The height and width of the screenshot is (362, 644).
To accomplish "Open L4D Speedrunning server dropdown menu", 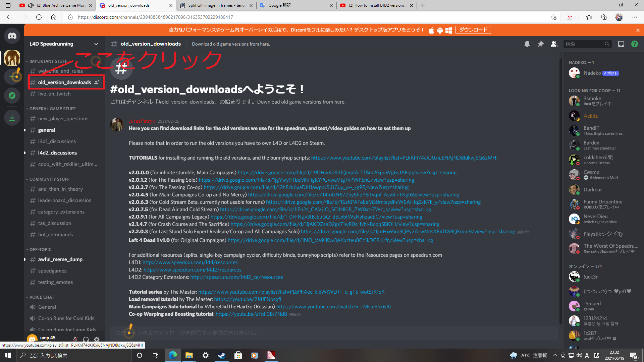I will [x=64, y=44].
